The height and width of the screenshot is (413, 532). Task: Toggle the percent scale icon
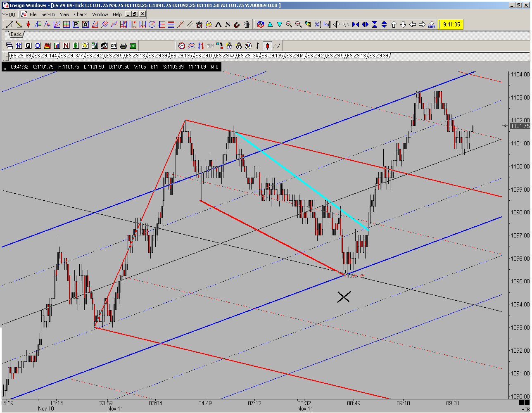click(317, 24)
